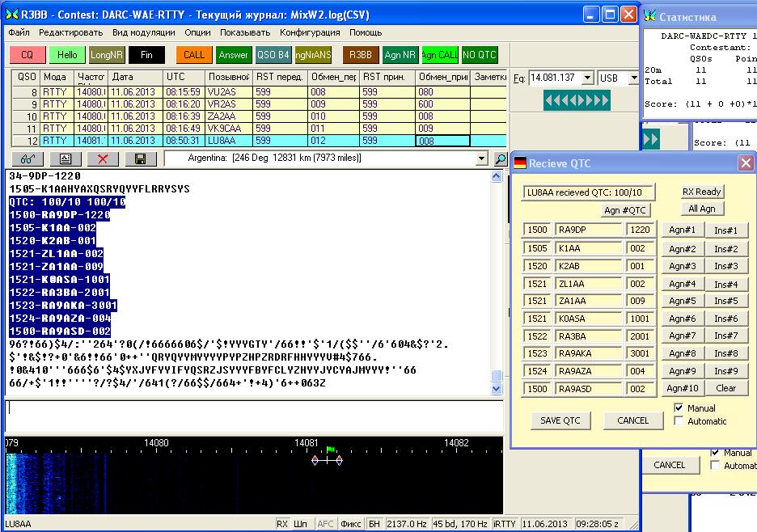Click the red X delete icon
The width and height of the screenshot is (757, 532).
pyautogui.click(x=103, y=159)
